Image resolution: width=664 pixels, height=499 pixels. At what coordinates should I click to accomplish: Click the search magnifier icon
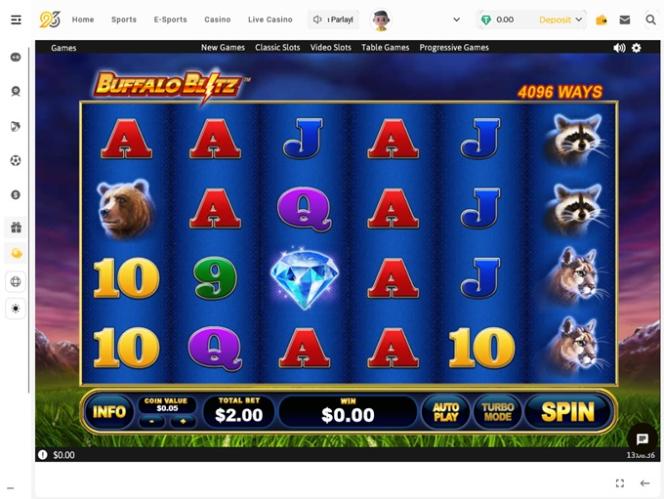click(650, 19)
